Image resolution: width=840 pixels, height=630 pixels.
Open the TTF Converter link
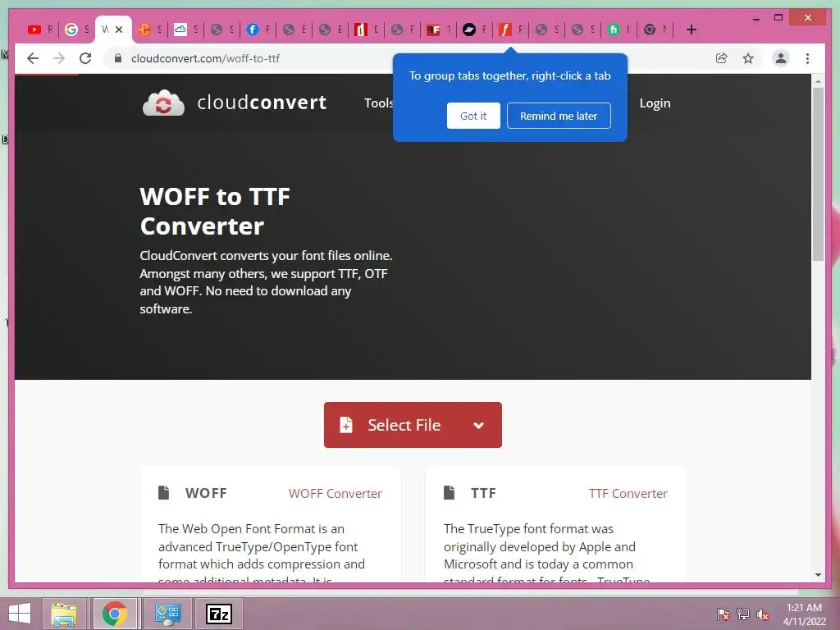click(628, 493)
